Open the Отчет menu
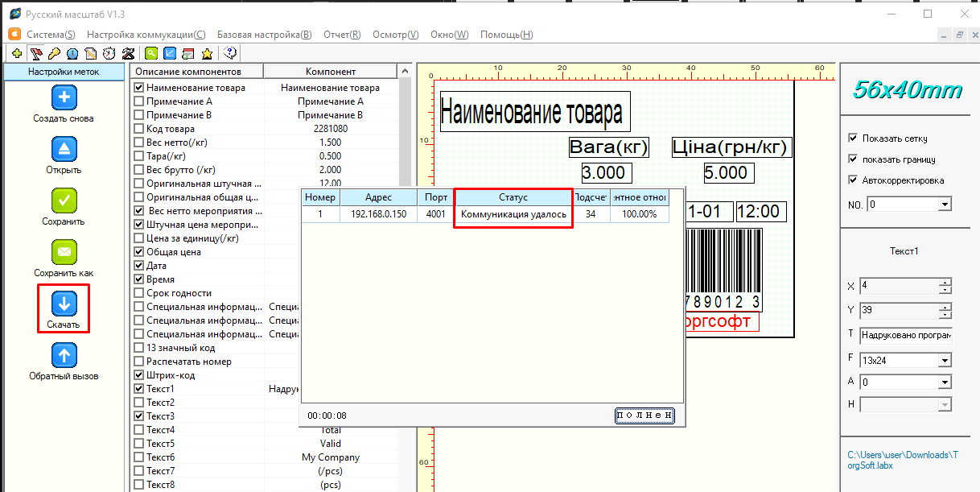Screen dimensions: 980x492 (342, 35)
